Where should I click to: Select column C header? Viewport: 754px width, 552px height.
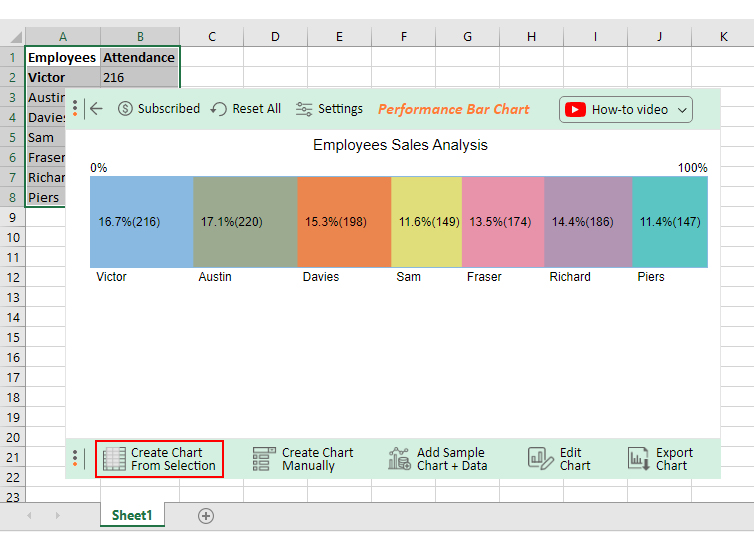click(x=212, y=37)
